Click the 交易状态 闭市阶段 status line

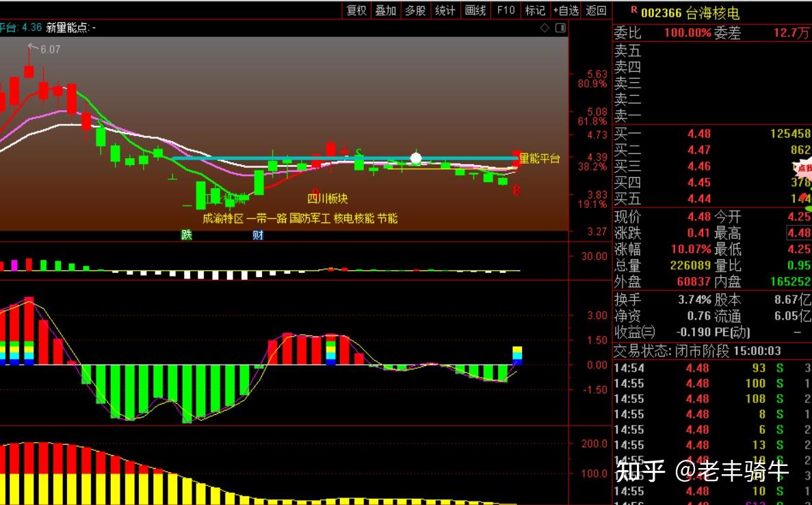click(698, 351)
